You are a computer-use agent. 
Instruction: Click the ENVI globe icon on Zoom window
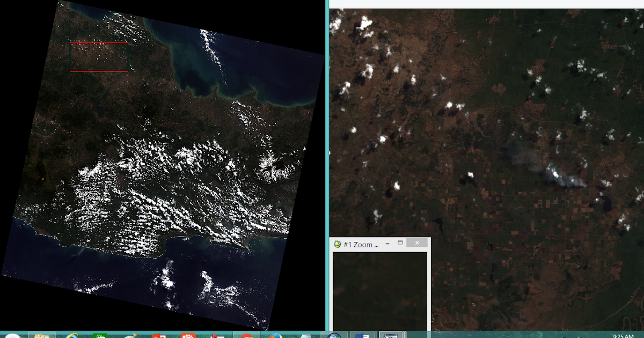point(337,244)
